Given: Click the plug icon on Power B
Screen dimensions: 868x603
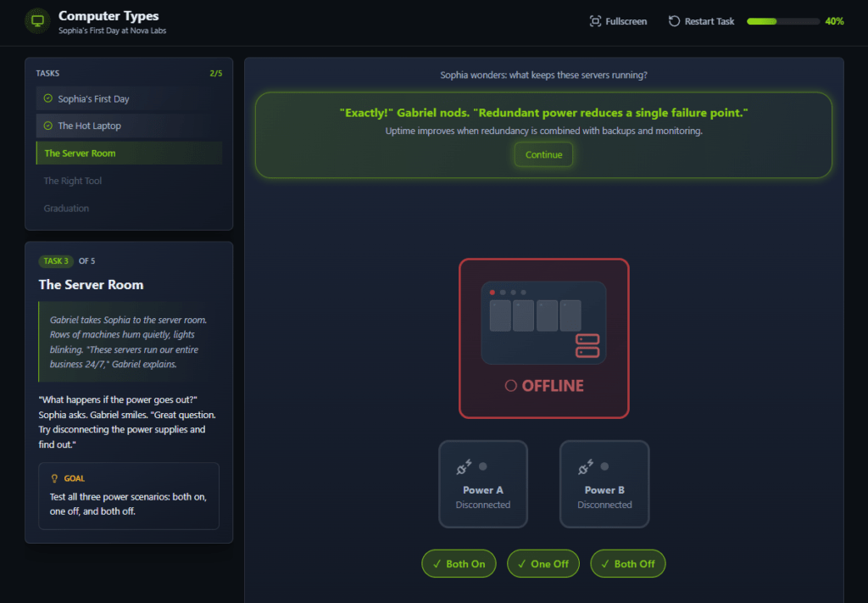Looking at the screenshot, I should 586,466.
